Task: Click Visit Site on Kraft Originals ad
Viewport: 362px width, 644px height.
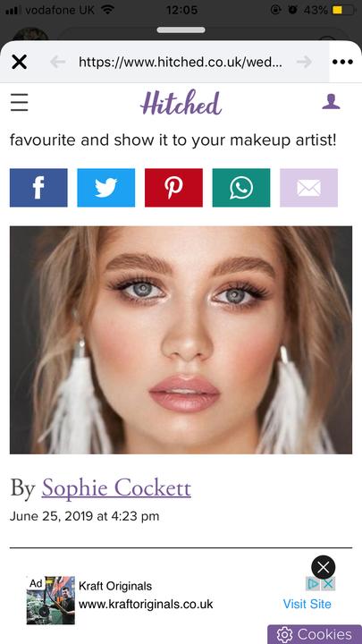Action: coord(307,604)
